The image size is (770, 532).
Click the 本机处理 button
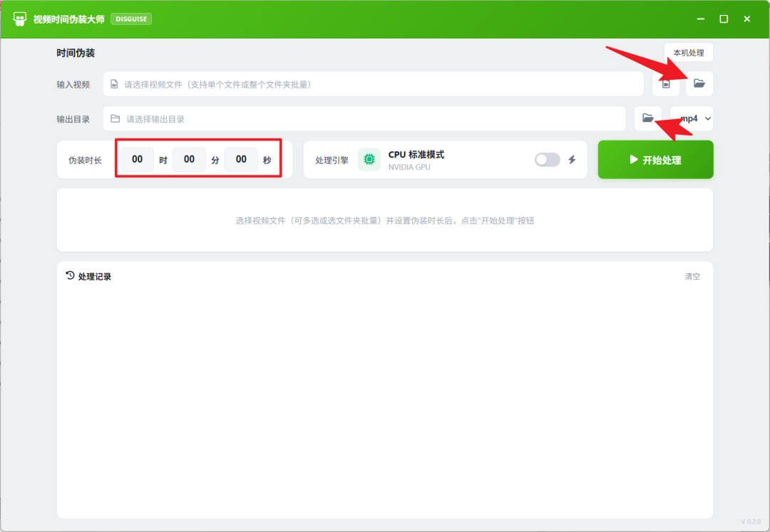[x=689, y=53]
